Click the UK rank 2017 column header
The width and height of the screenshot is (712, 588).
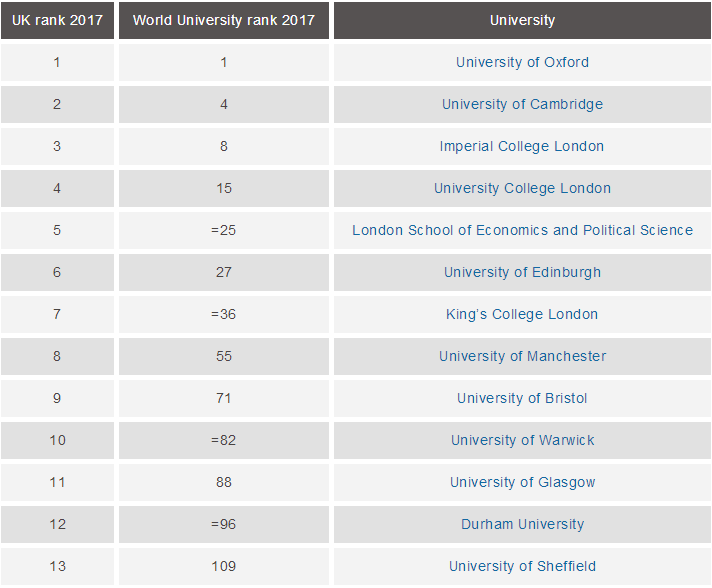pos(57,20)
